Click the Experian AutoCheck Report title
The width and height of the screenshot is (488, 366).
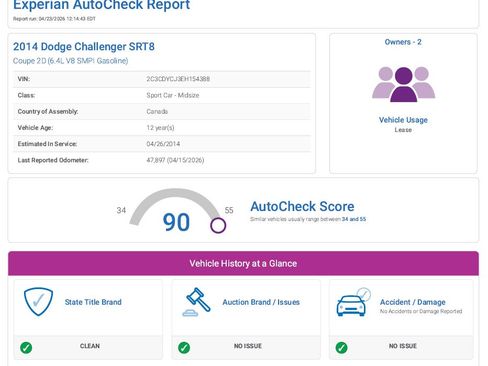(x=101, y=5)
